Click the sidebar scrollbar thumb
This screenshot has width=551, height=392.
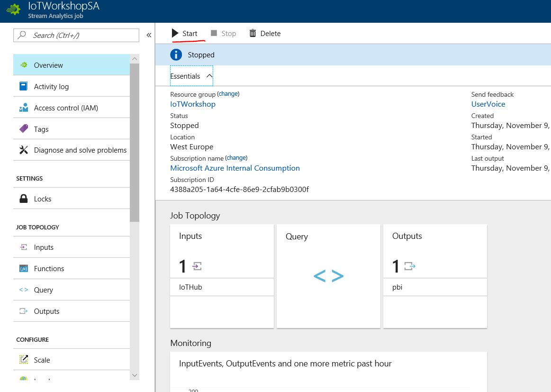click(x=135, y=142)
